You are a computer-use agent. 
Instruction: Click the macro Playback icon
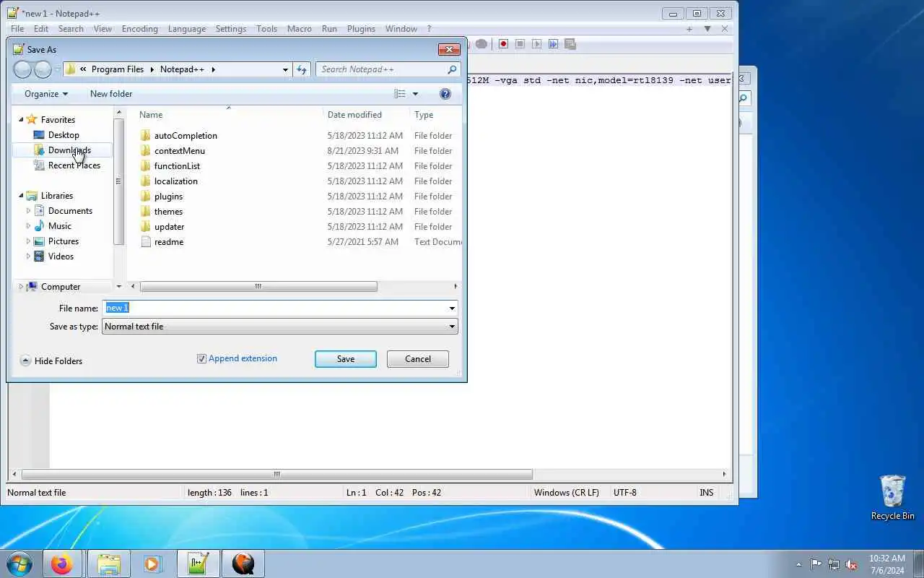pos(536,44)
